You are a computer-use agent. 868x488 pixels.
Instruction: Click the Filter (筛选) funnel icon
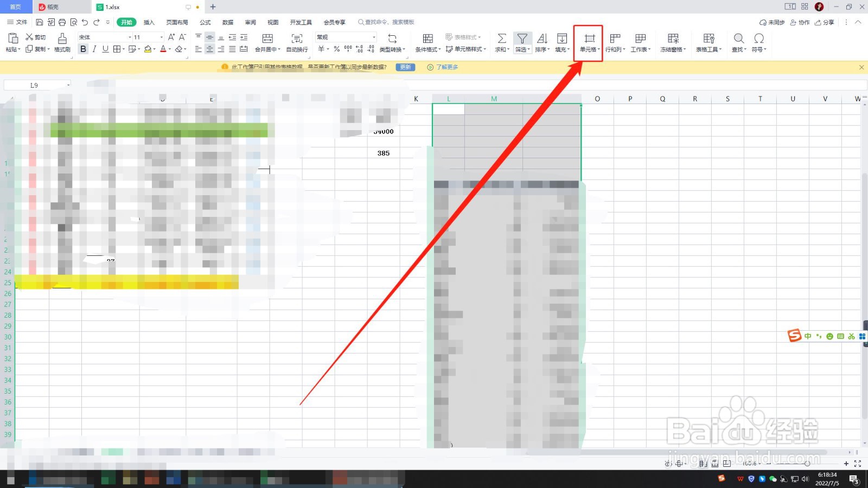(x=522, y=38)
